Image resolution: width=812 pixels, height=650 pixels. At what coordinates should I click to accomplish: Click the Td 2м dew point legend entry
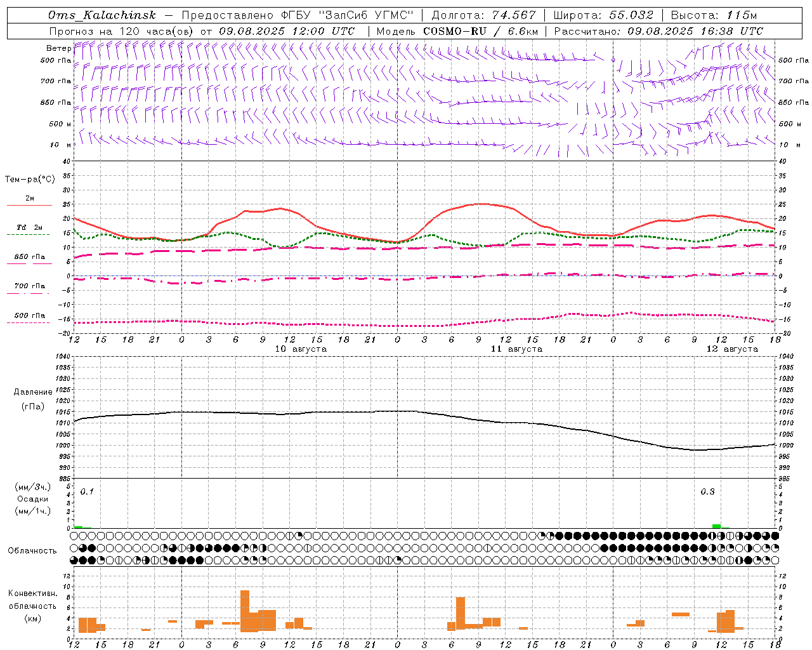point(30,227)
